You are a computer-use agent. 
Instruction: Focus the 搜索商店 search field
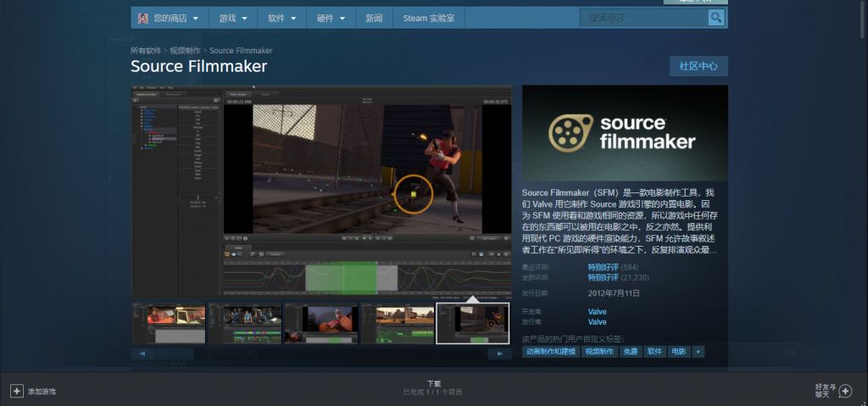(x=644, y=18)
